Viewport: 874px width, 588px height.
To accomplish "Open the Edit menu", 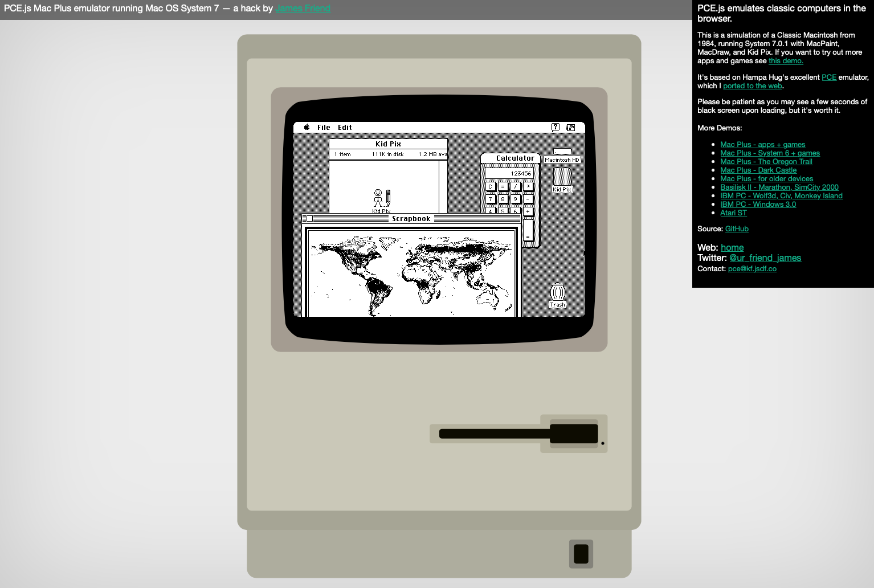I will pyautogui.click(x=345, y=127).
